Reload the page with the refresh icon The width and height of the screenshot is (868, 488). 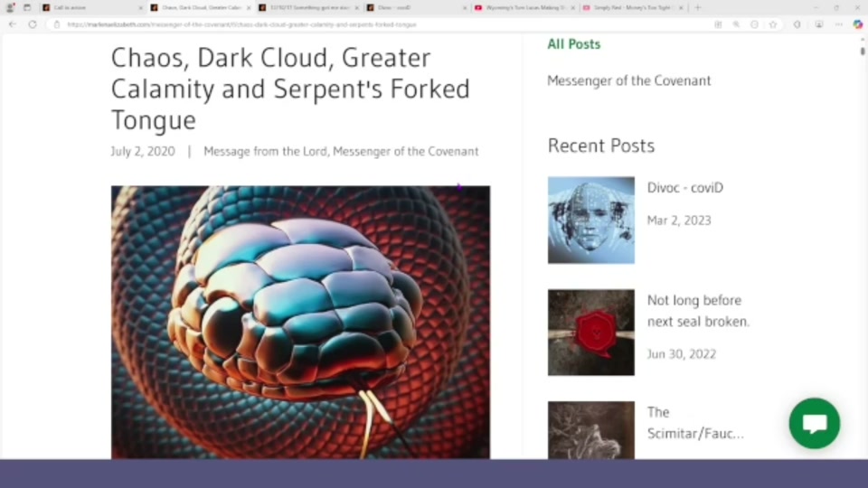click(x=33, y=24)
